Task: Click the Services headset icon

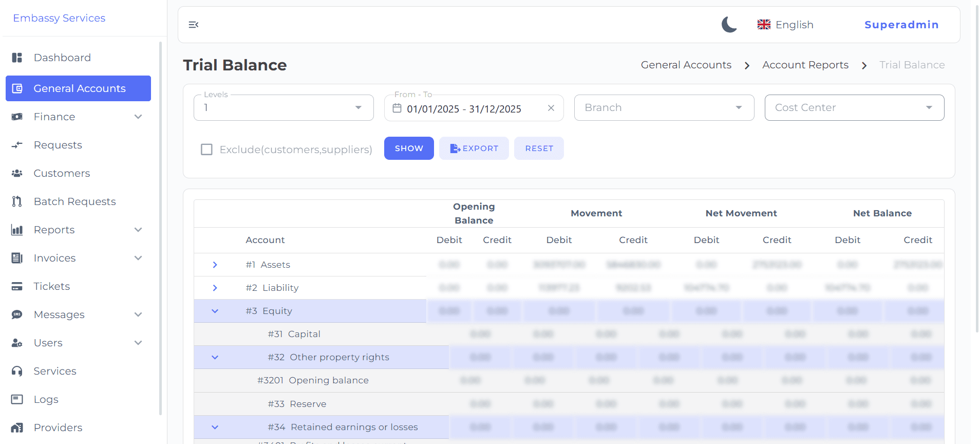Action: pos(17,371)
